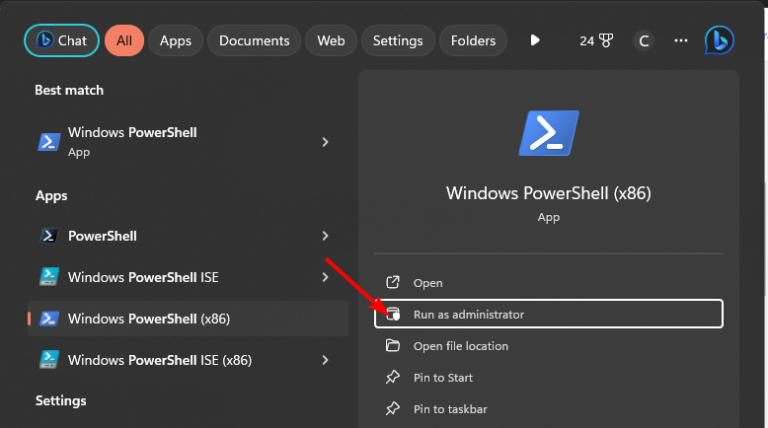
Task: Switch to the Apps filter tab
Action: (x=175, y=40)
